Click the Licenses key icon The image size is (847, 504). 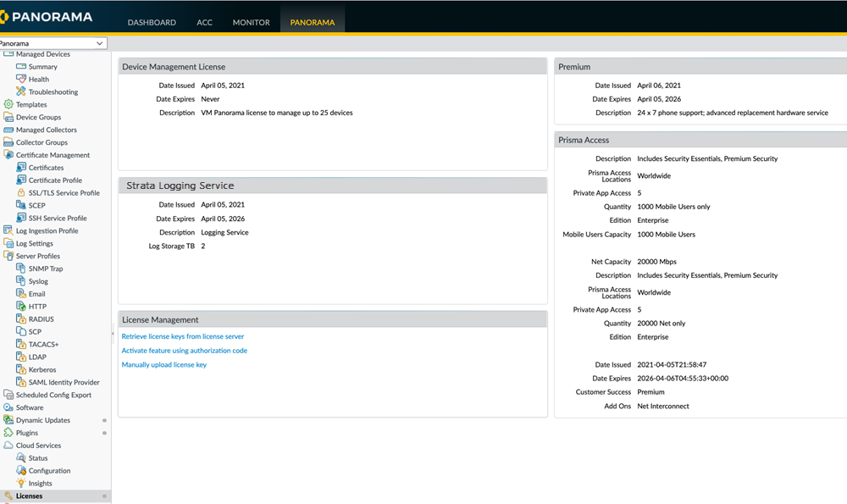(x=8, y=496)
